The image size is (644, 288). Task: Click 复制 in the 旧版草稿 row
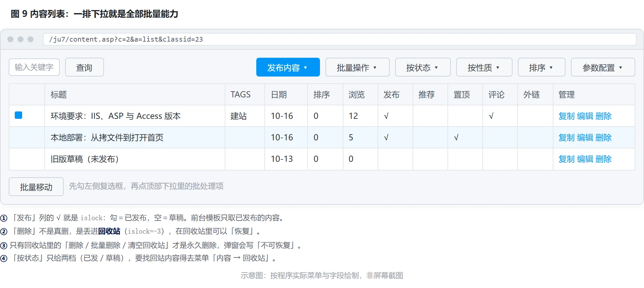[567, 159]
